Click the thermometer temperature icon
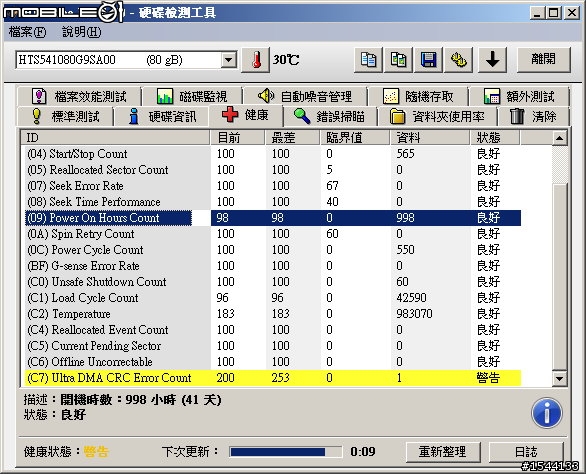Viewport: 586px width, 474px height. 256,59
